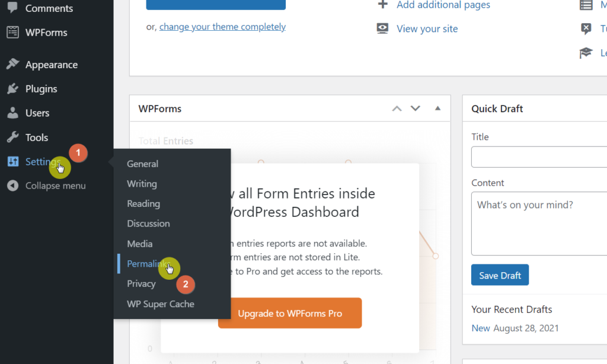Select Media in the Settings submenu

(x=140, y=244)
